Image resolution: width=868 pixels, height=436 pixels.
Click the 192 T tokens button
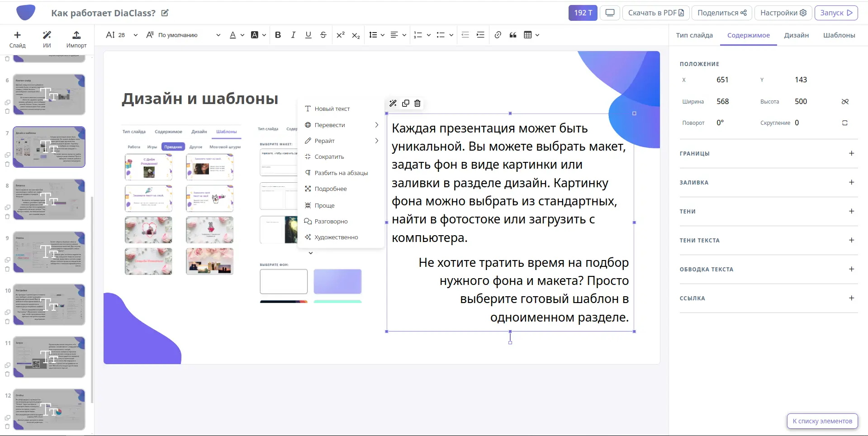pos(583,13)
